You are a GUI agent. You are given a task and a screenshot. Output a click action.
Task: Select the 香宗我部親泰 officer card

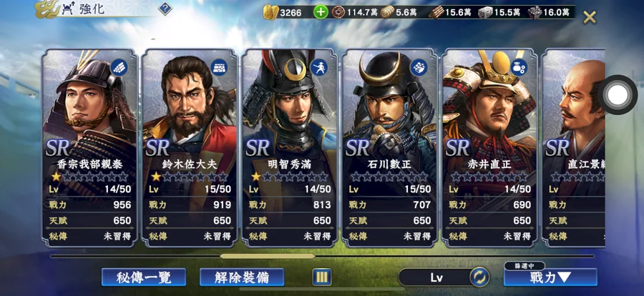(89, 148)
